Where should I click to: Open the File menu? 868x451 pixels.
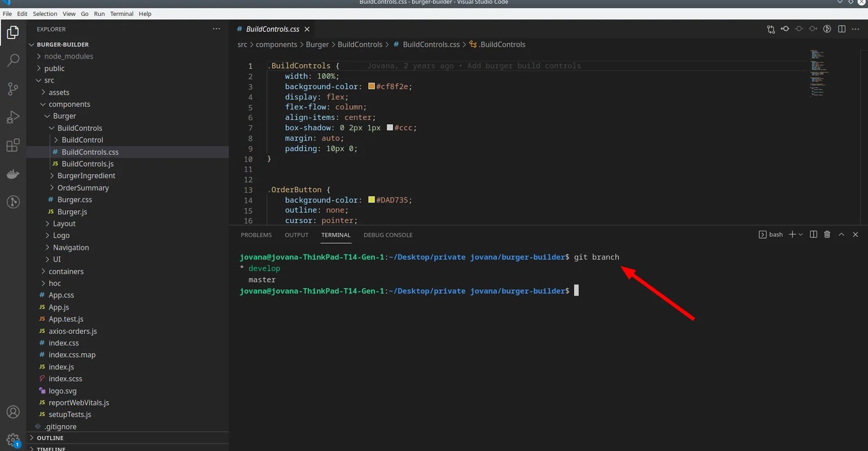pos(7,14)
